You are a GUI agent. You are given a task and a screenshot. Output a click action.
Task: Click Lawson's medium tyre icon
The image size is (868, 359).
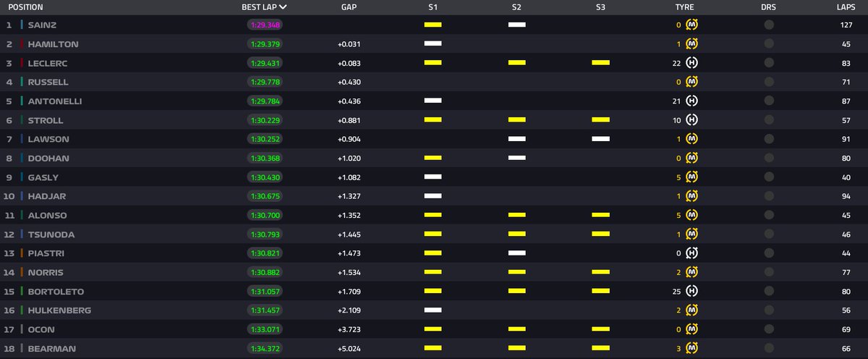[x=692, y=139]
